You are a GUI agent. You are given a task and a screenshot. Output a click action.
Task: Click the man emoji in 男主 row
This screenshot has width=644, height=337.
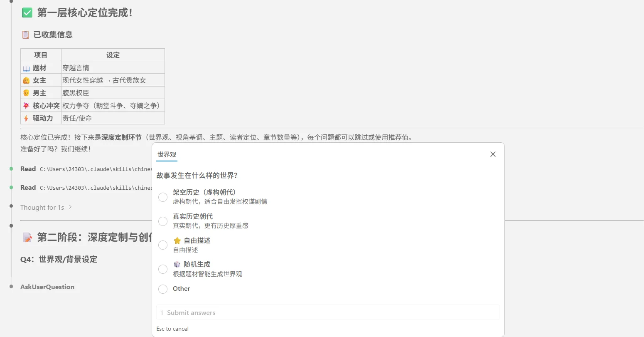27,93
